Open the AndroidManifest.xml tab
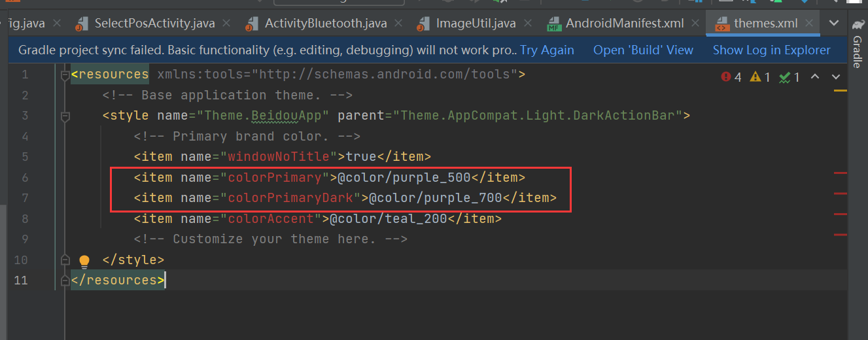This screenshot has height=340, width=868. pos(625,24)
